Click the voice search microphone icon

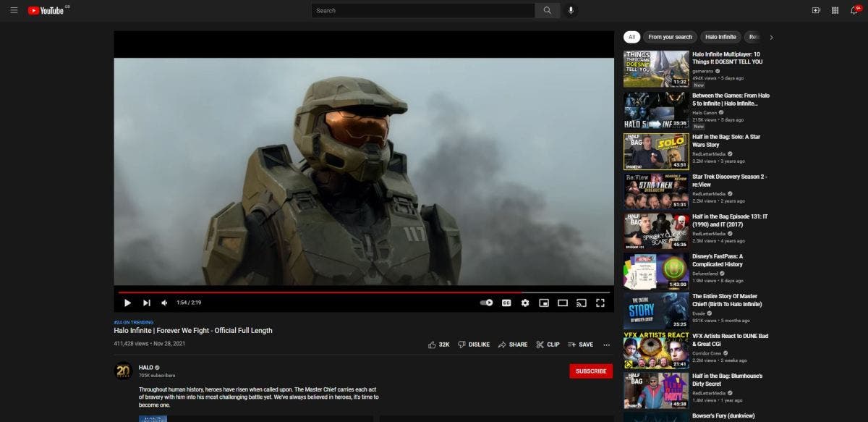click(571, 10)
